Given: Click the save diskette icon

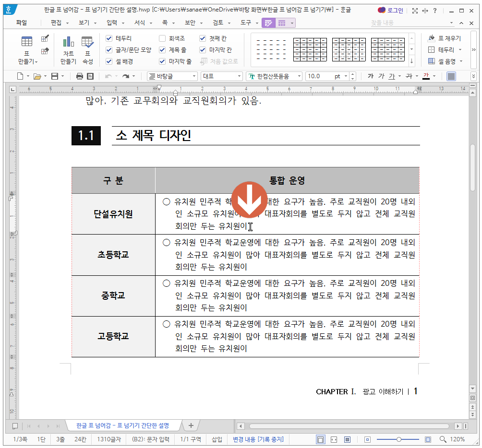Looking at the screenshot, I should click(55, 76).
